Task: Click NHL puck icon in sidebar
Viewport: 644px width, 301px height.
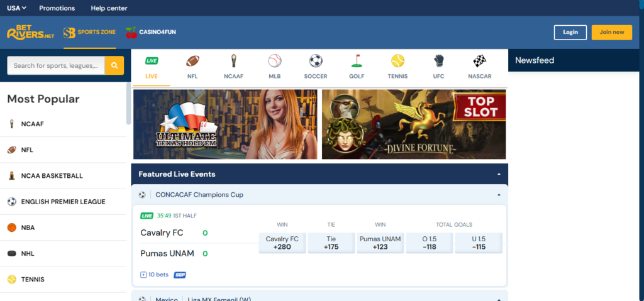Action: pos(12,253)
